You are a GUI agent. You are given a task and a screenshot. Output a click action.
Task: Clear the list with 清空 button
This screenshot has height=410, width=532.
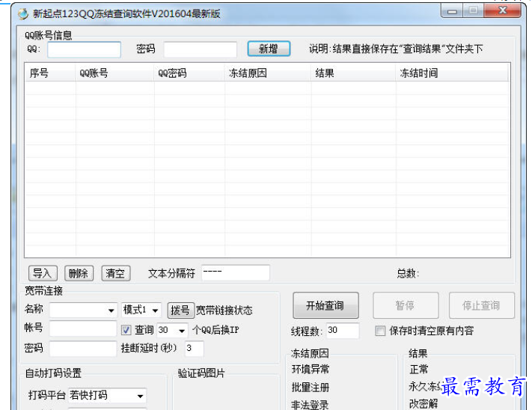(x=116, y=273)
